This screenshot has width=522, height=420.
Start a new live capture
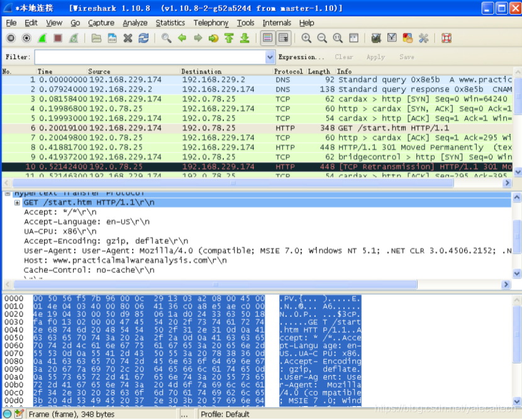(x=42, y=38)
